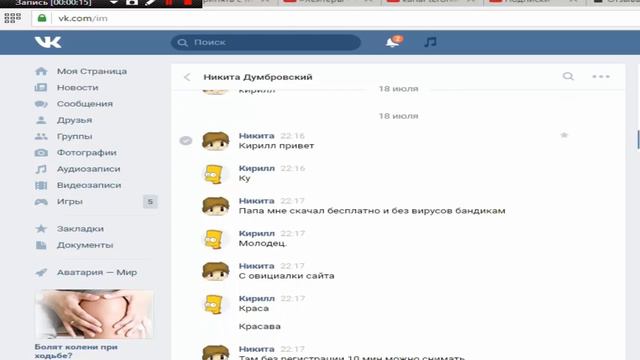Click the recorder camera snapshot icon
Image resolution: width=640 pixels, height=360 pixels.
[x=131, y=2]
